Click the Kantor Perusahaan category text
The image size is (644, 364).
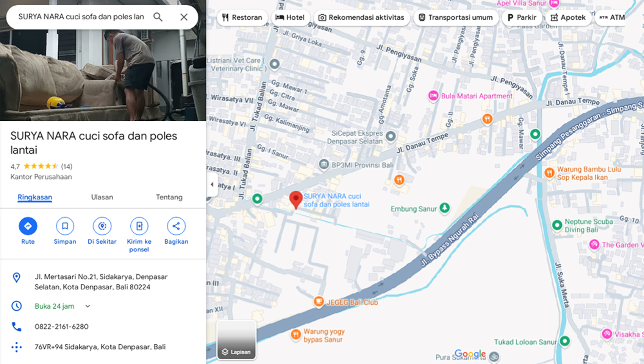click(41, 177)
